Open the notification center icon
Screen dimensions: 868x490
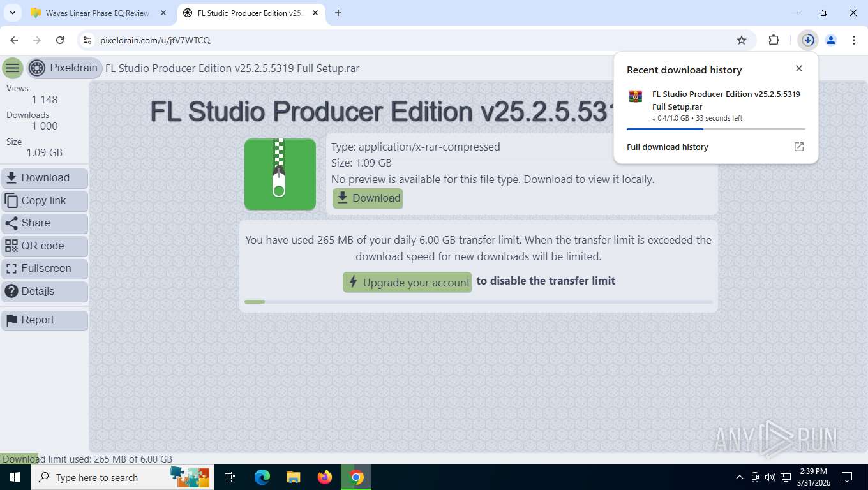point(847,477)
